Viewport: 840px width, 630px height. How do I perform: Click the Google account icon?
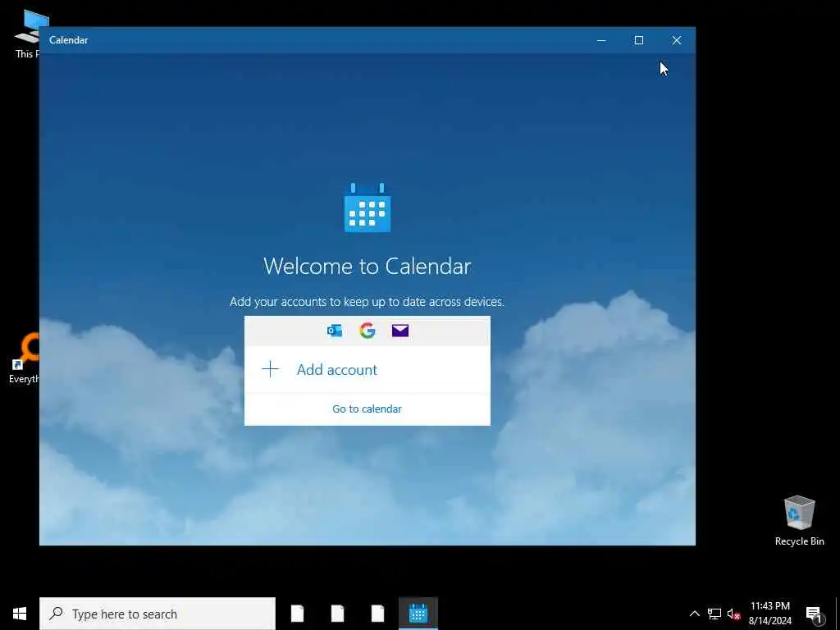(x=367, y=331)
